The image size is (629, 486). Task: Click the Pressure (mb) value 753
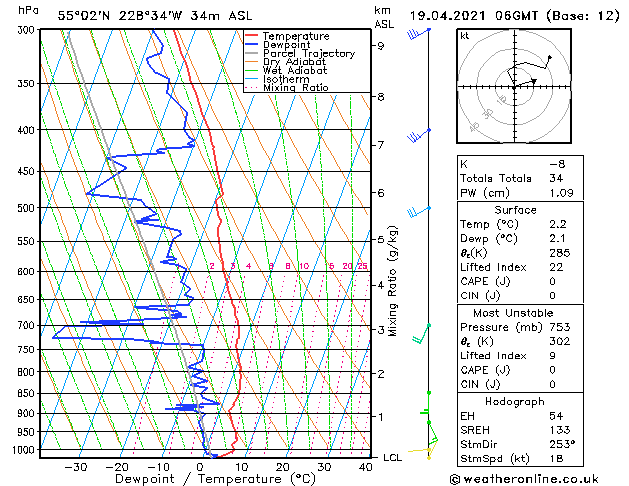coord(560,327)
